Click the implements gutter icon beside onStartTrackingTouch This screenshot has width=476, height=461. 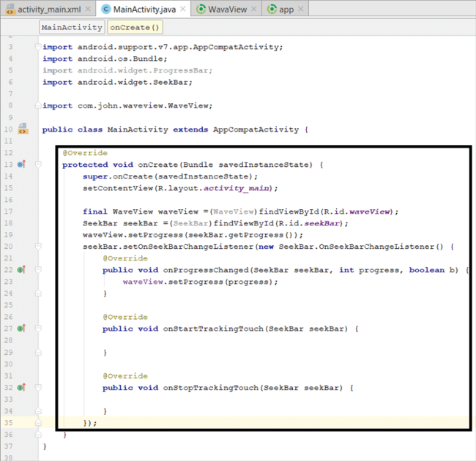[x=22, y=329]
